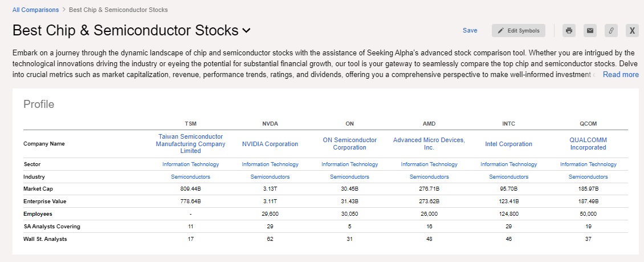
Task: Open Semiconductors industry under NVDA
Action: tap(270, 177)
